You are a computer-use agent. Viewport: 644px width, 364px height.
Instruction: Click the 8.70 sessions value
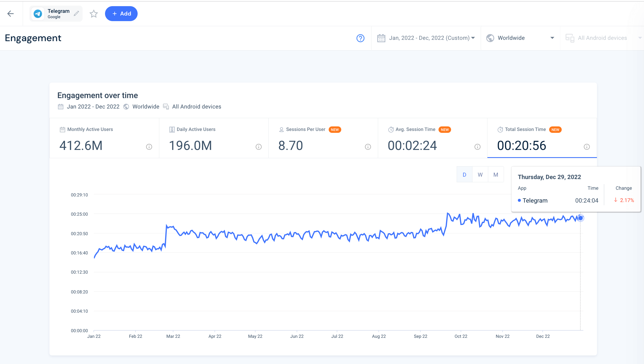tap(291, 146)
